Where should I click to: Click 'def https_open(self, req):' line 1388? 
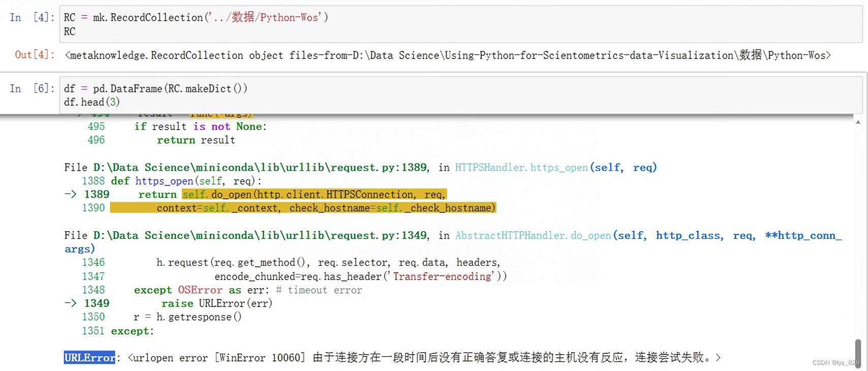click(186, 181)
